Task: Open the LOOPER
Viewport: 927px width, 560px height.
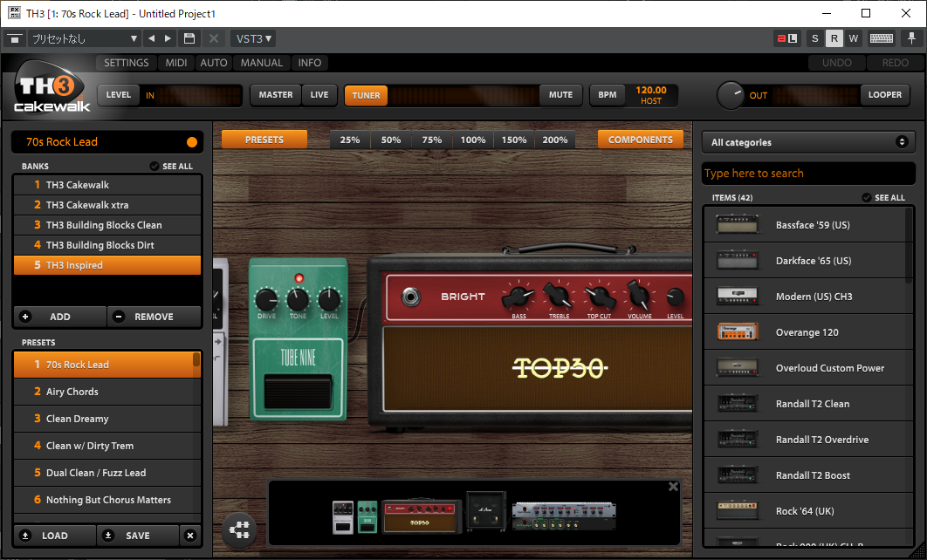Action: (884, 94)
